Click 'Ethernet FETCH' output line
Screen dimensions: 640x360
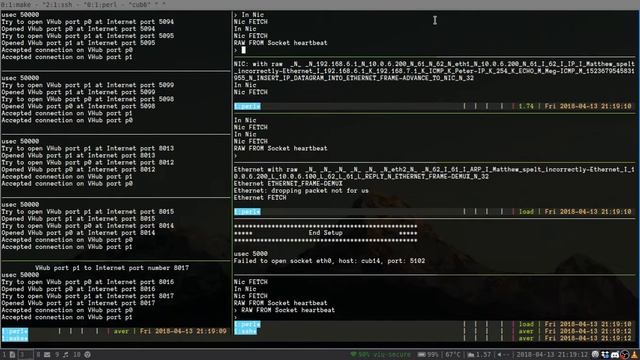tap(260, 198)
